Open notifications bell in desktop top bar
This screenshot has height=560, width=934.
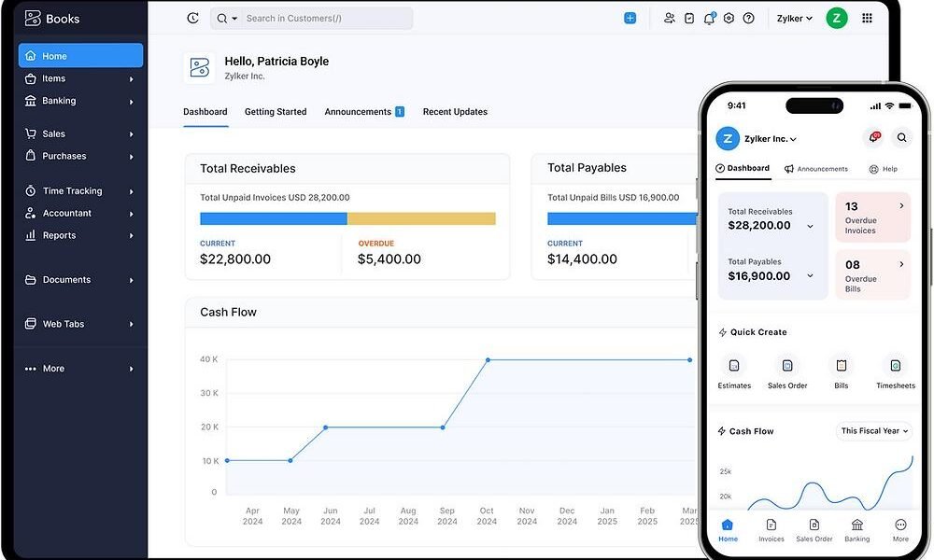click(709, 19)
